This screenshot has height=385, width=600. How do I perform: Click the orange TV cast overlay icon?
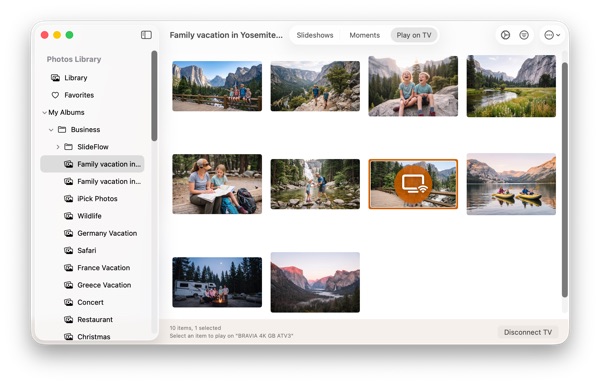[413, 184]
